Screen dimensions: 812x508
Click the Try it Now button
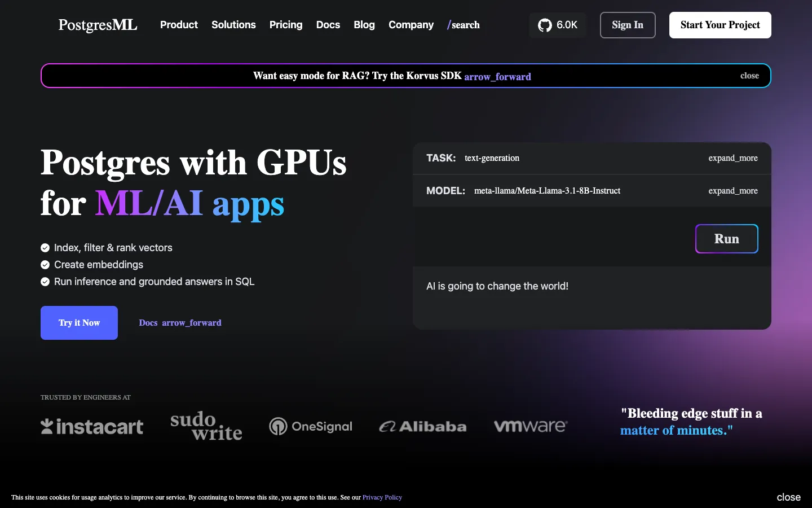pos(79,323)
